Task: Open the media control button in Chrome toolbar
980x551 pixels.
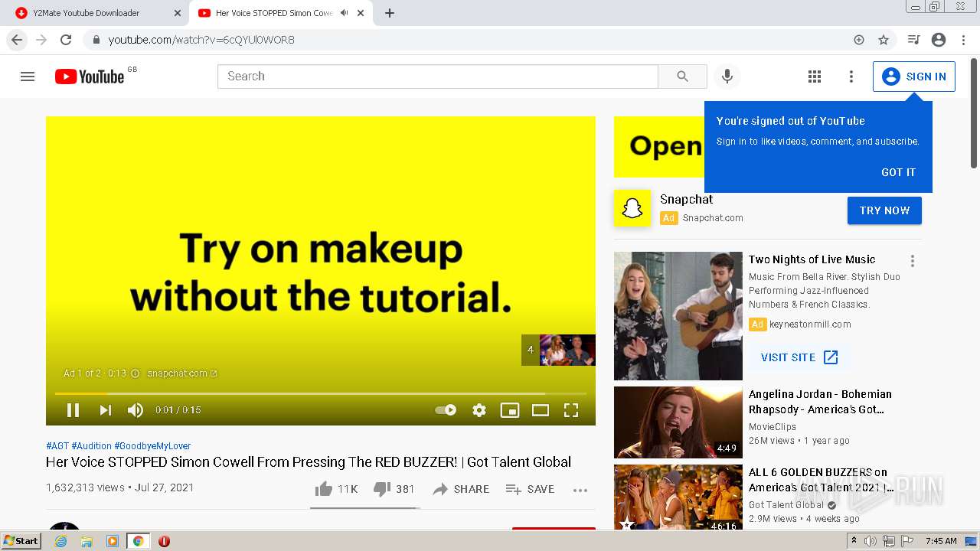Action: click(913, 40)
